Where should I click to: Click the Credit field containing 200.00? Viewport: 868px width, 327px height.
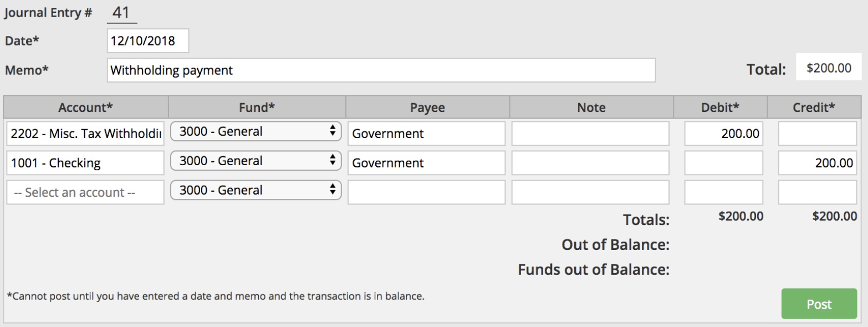click(818, 163)
